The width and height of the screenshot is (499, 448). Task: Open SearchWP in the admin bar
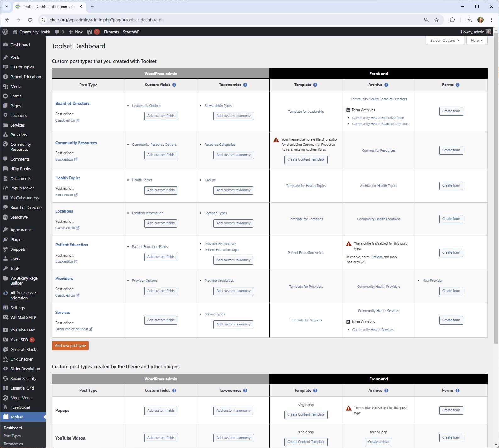click(x=131, y=32)
